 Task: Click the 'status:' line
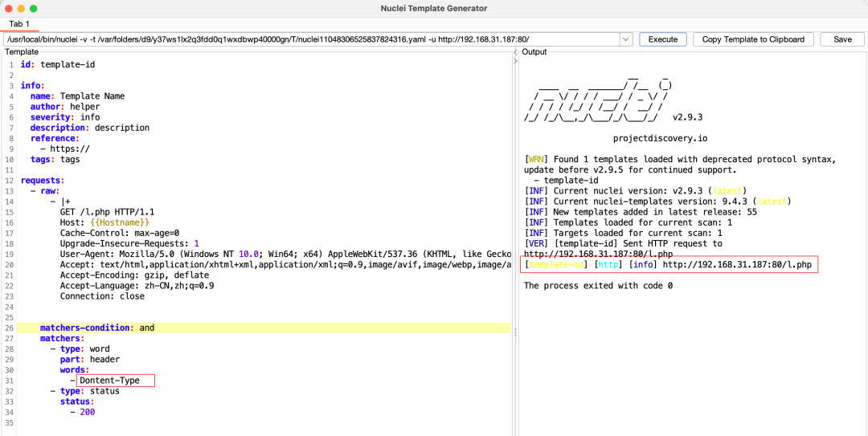point(77,401)
